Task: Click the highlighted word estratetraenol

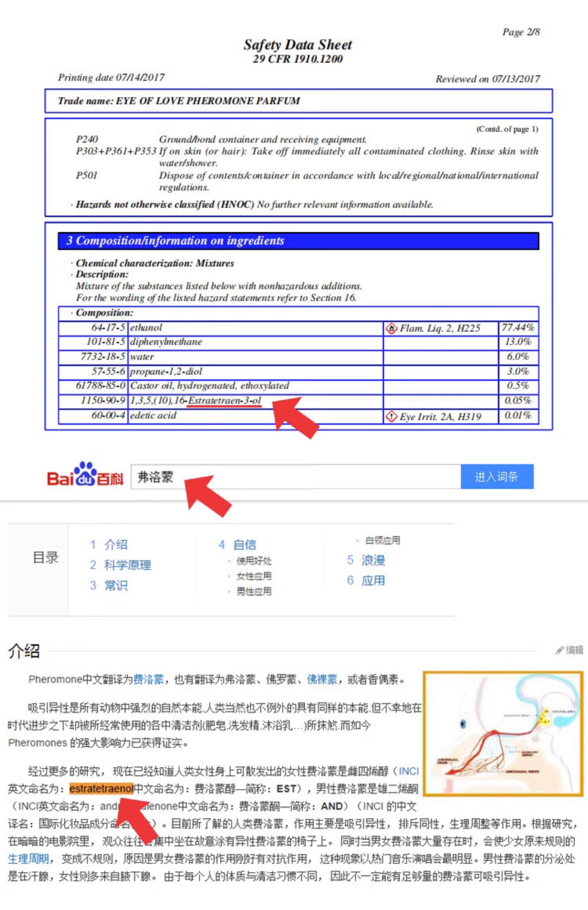Action: 101,789
